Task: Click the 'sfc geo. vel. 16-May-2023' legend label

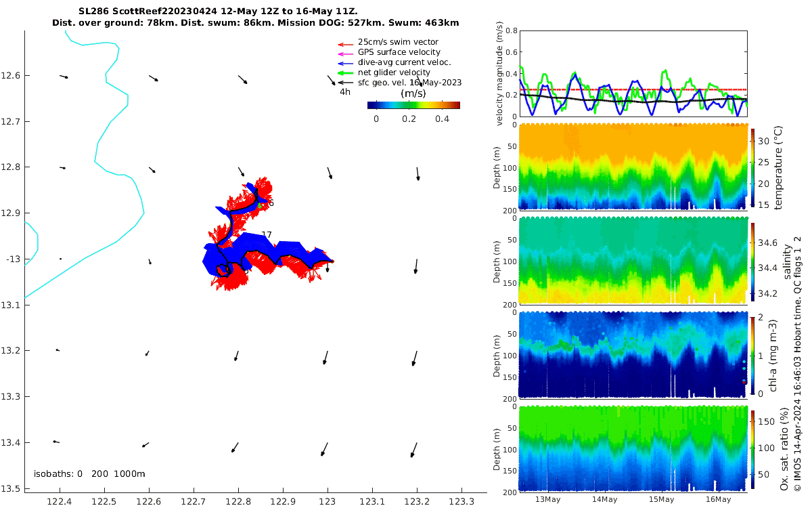Action: pyautogui.click(x=410, y=82)
